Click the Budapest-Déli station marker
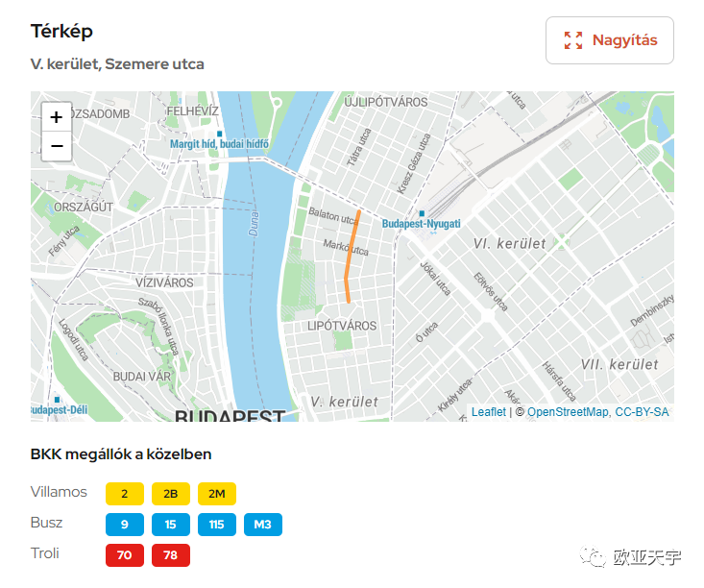The height and width of the screenshot is (588, 704). coord(57,400)
